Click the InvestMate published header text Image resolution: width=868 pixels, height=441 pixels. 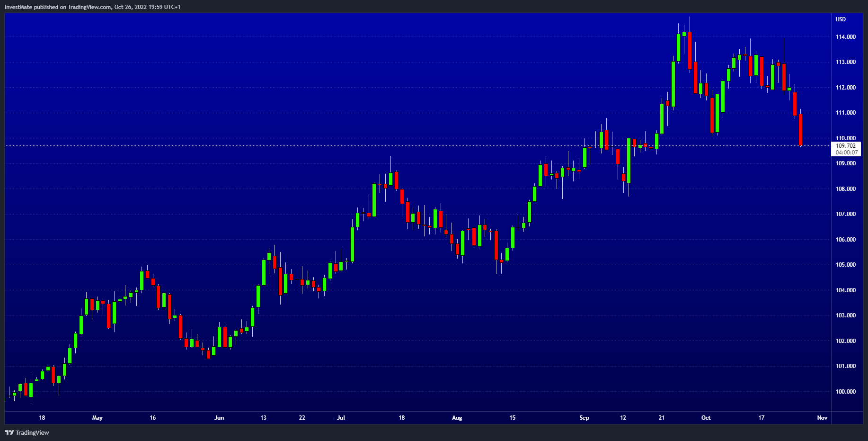92,7
